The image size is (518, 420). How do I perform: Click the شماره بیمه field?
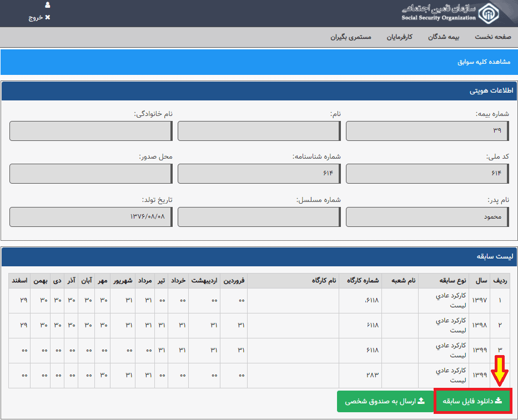[427, 131]
